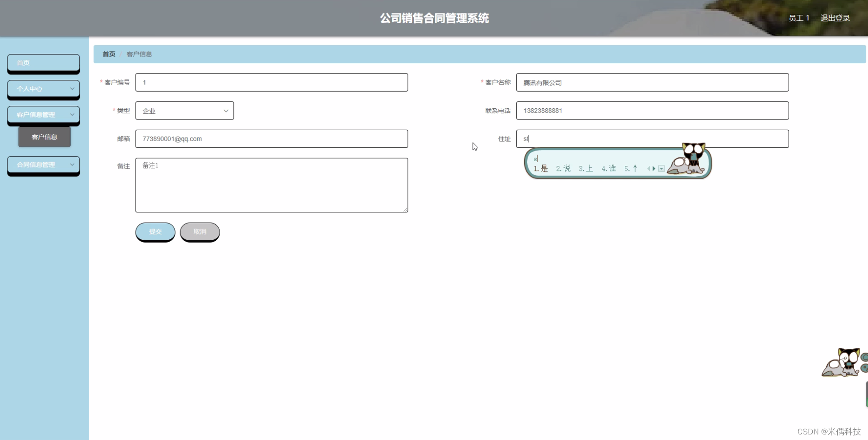Select candidate 1.是 from the IME popup
This screenshot has height=440, width=868.
(540, 168)
